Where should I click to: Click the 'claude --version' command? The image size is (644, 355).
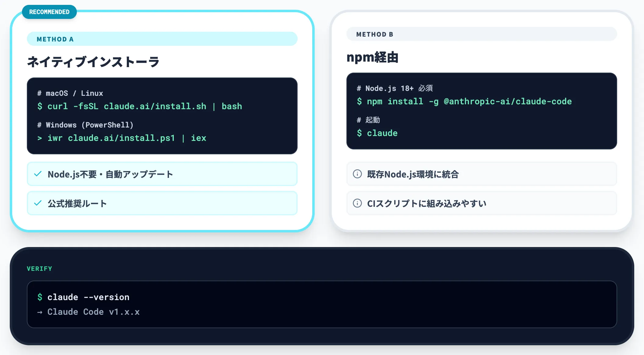point(88,297)
